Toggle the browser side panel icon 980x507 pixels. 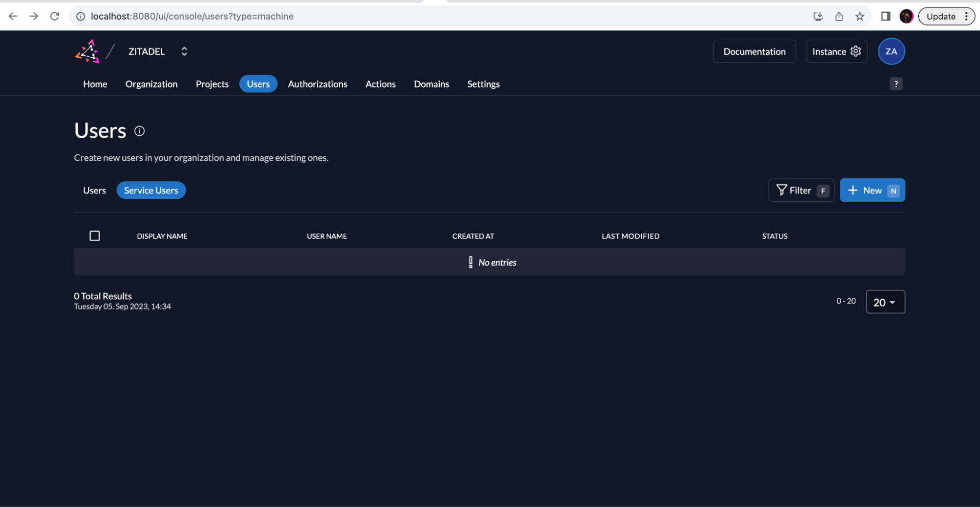(885, 16)
